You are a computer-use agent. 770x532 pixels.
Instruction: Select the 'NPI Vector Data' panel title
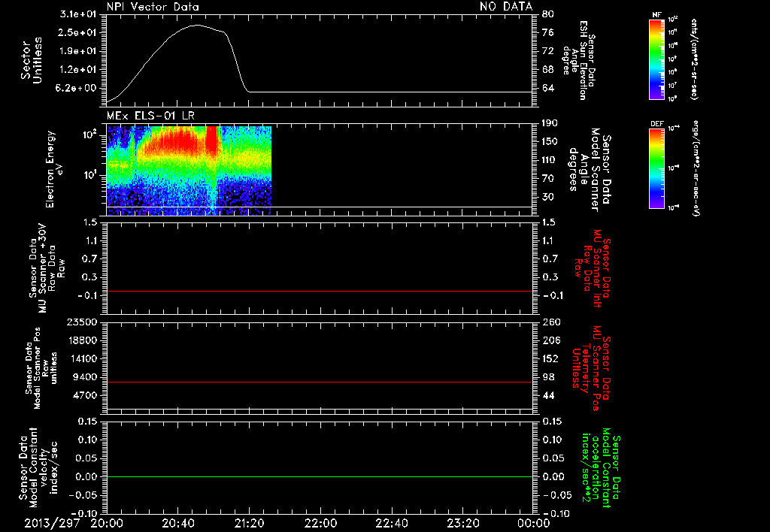click(153, 6)
